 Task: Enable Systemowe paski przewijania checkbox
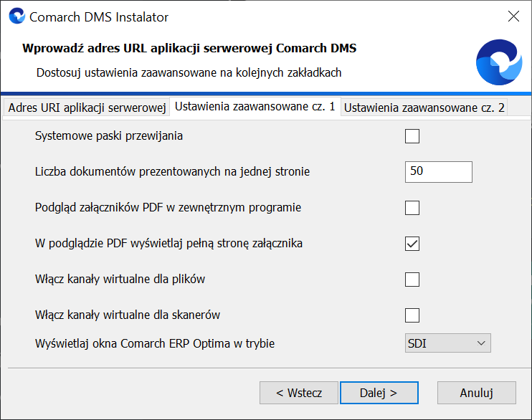click(x=412, y=136)
